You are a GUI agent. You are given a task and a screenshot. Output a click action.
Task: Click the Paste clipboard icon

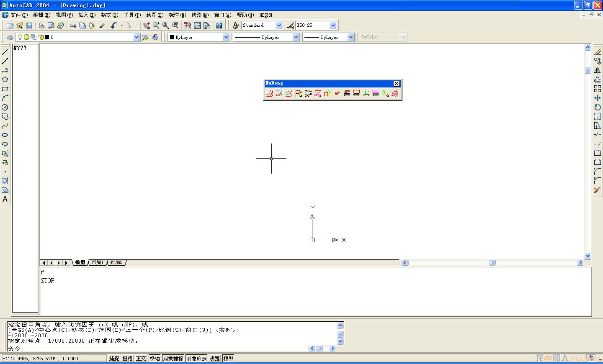point(92,26)
